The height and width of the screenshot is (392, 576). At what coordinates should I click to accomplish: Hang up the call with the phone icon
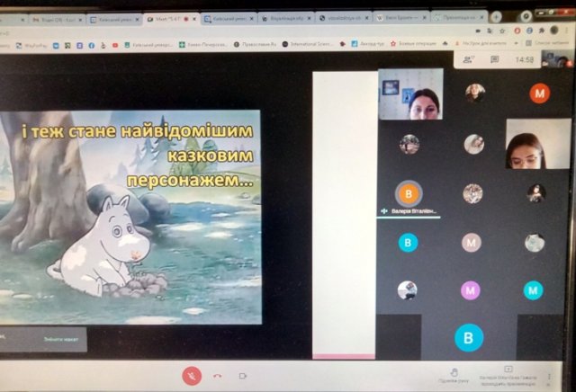coord(218,376)
